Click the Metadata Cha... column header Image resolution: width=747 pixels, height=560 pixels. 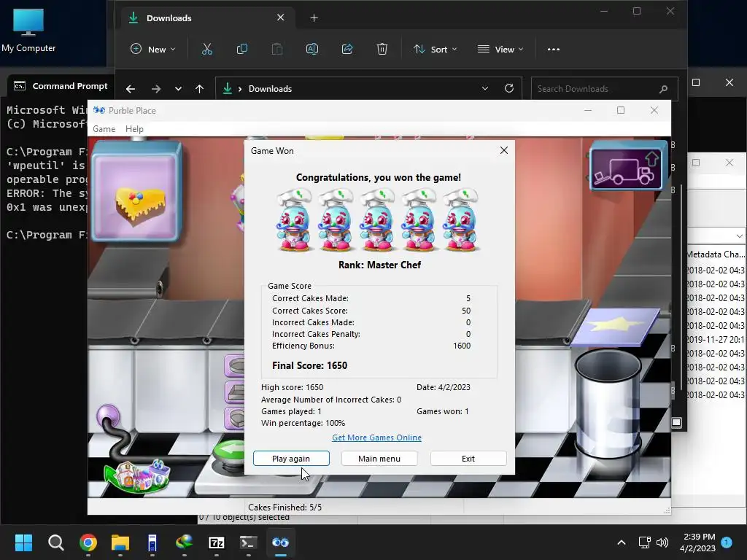pyautogui.click(x=716, y=254)
